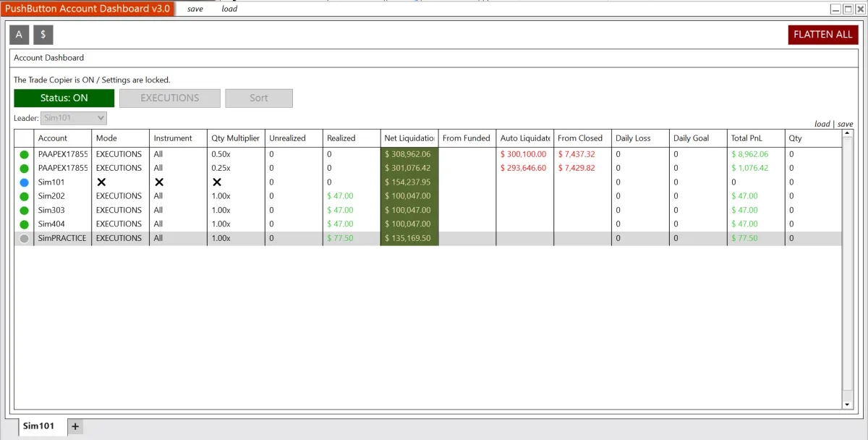868x440 pixels.
Task: Click the From Funded column header
Action: click(x=467, y=138)
